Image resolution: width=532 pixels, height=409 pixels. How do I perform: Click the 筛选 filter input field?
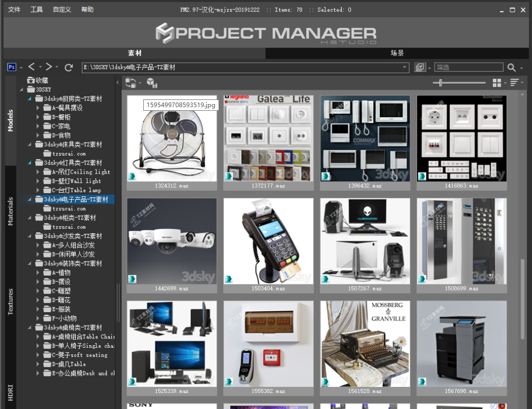[x=469, y=67]
